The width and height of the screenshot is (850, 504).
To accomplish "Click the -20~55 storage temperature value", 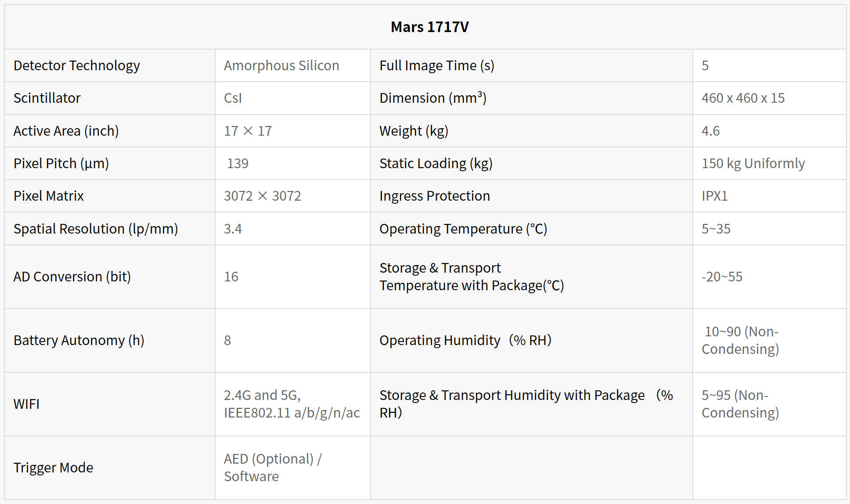I will (722, 277).
